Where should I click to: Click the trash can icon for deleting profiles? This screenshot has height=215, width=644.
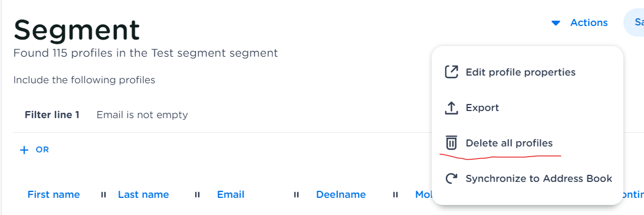point(451,143)
